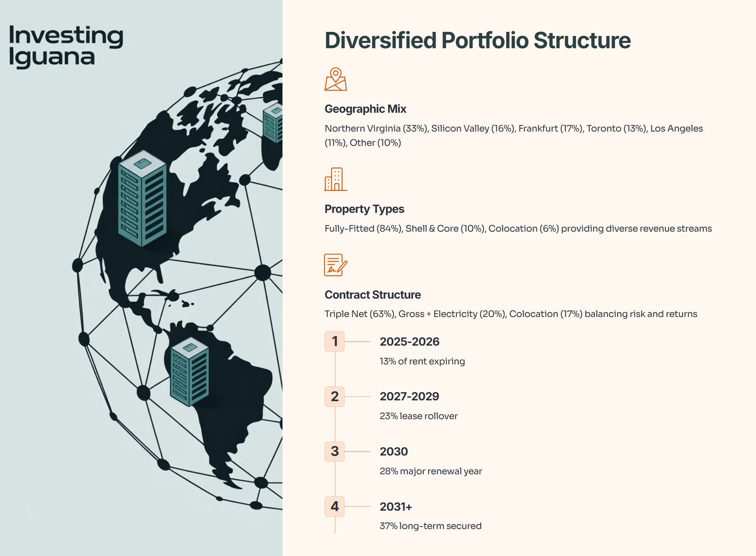Click the 28% major renewal year text
The height and width of the screenshot is (556, 756).
[x=431, y=471]
